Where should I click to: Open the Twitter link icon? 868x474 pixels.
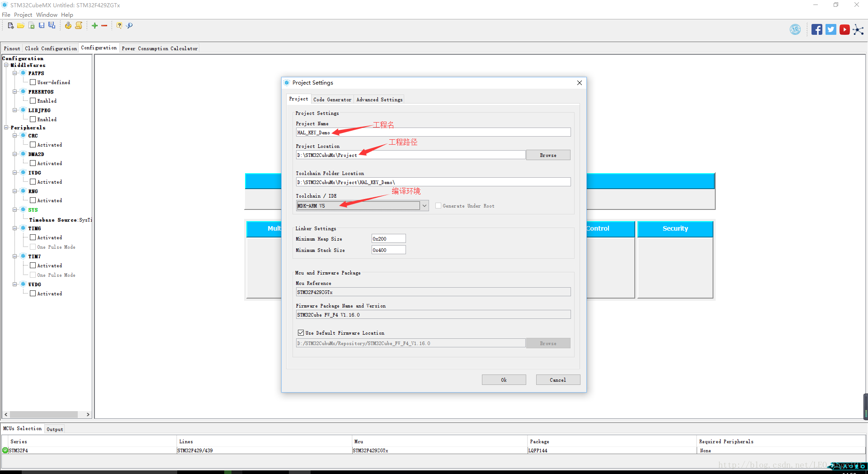pos(831,29)
